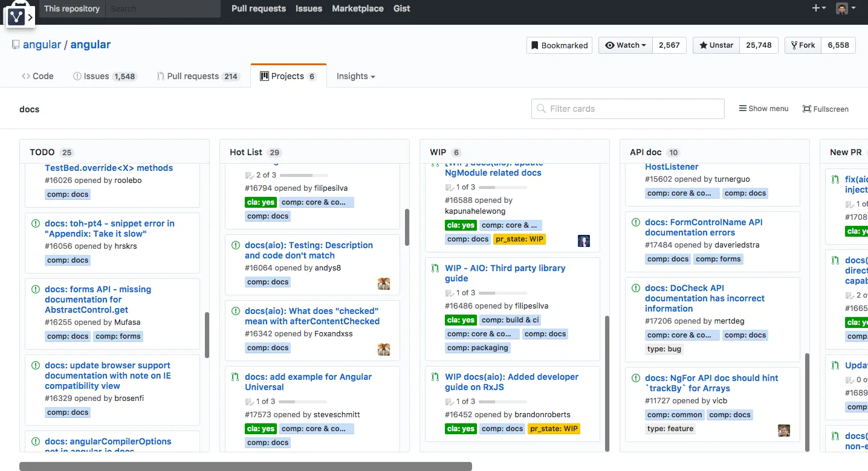Toggle the Bookmarked button
This screenshot has width=868, height=471.
coord(559,45)
